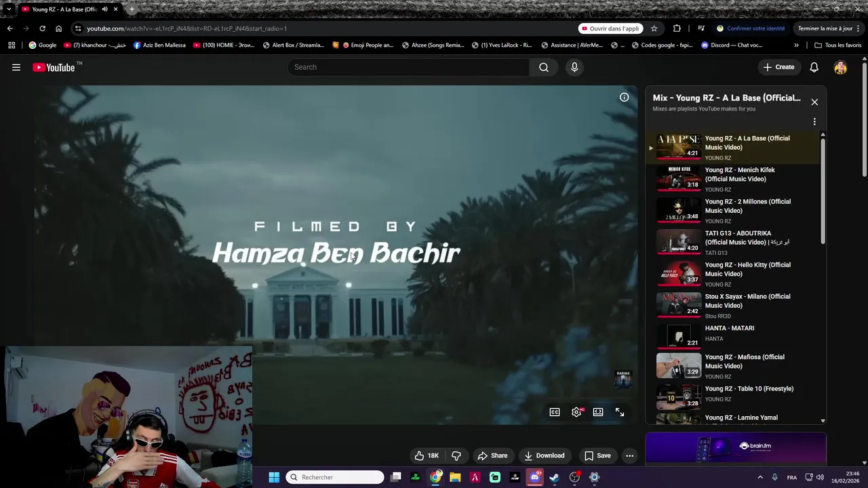Select HANTA - MATARI in playlist
The image size is (868, 488).
pyautogui.click(x=733, y=336)
